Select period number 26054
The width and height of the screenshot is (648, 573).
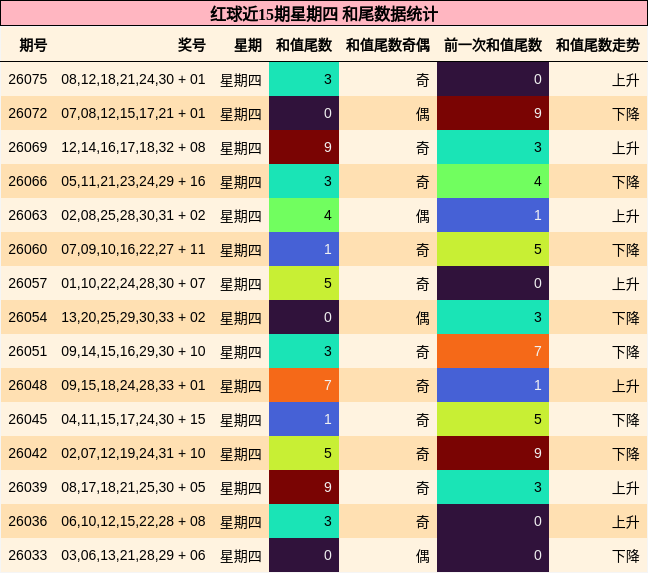[x=28, y=317]
